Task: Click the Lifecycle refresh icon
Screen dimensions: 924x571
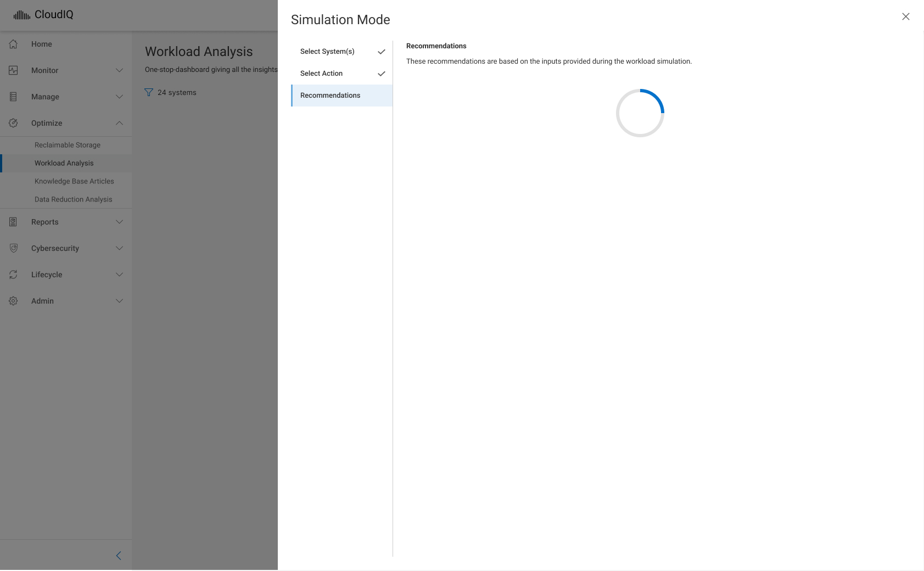Action: pos(14,275)
